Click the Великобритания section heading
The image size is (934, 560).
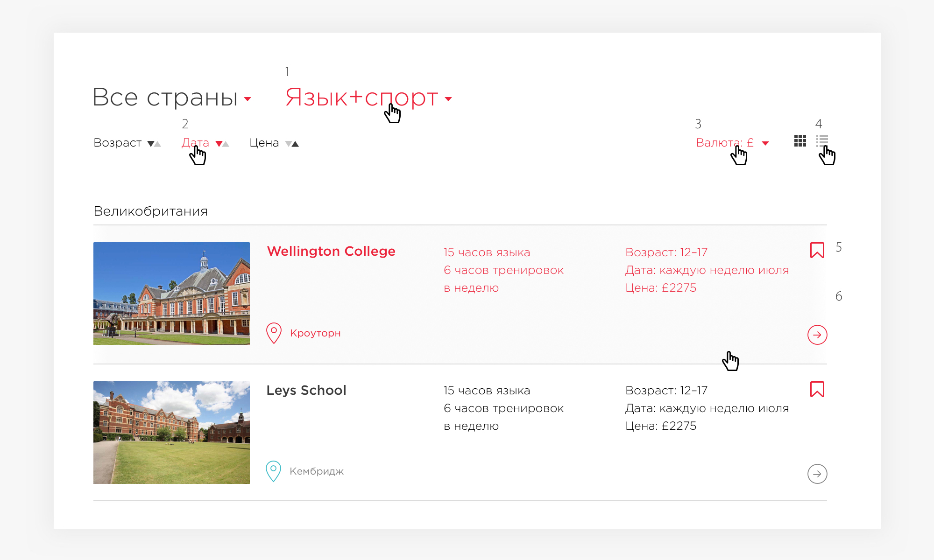150,211
